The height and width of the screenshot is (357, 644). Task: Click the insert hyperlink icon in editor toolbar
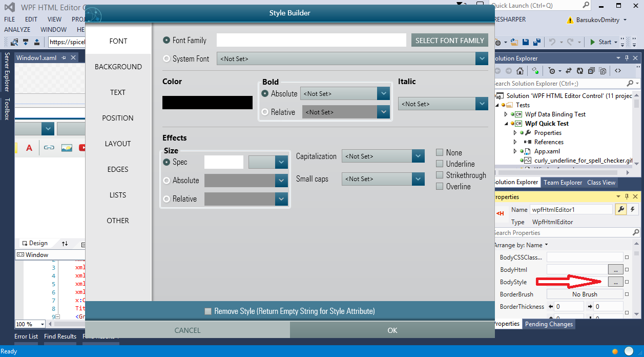(x=49, y=148)
